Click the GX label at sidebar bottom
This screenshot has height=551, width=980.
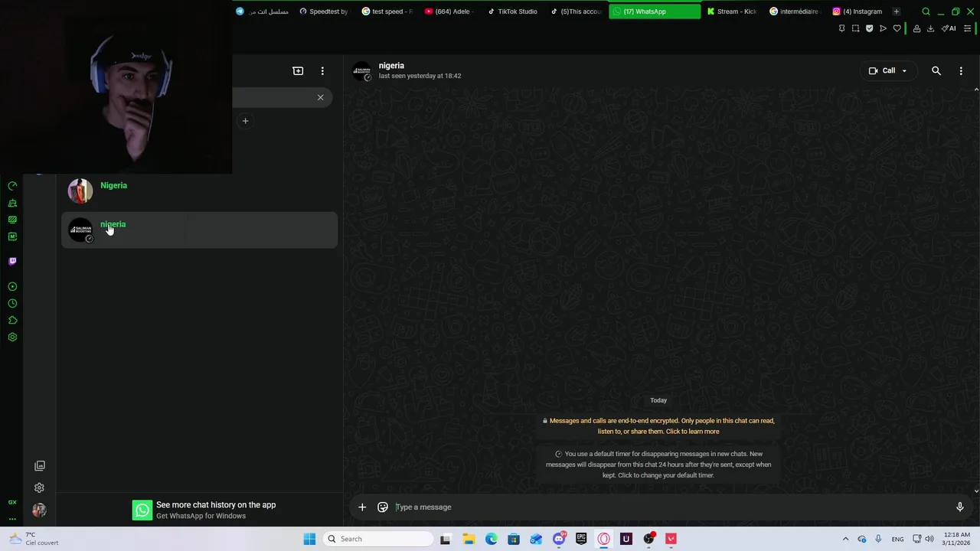[12, 502]
